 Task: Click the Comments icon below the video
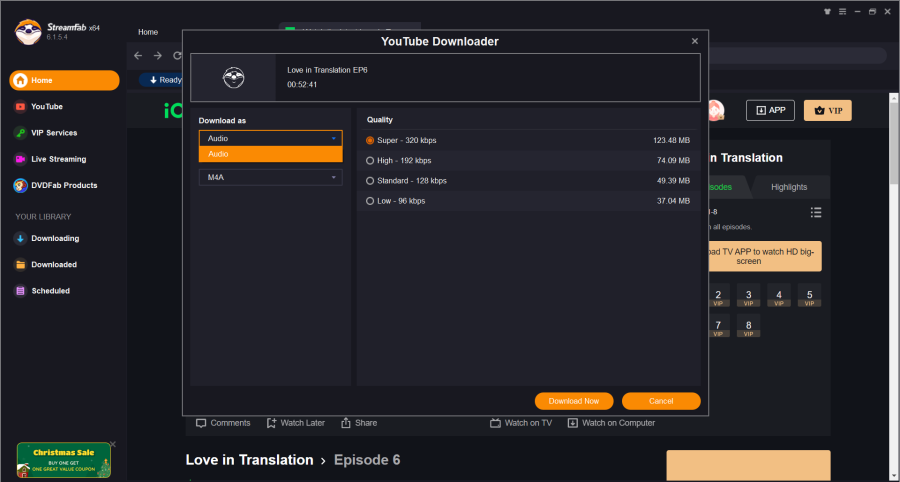tap(201, 423)
